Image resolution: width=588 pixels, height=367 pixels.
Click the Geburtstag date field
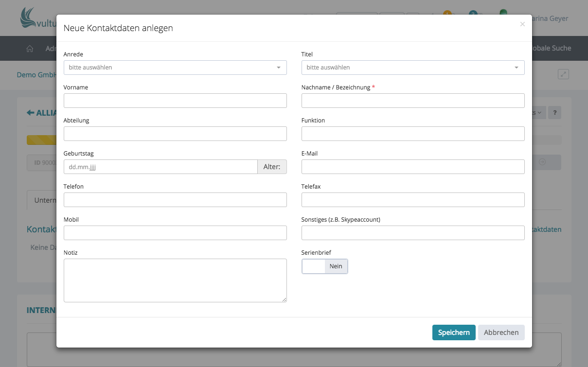160,167
